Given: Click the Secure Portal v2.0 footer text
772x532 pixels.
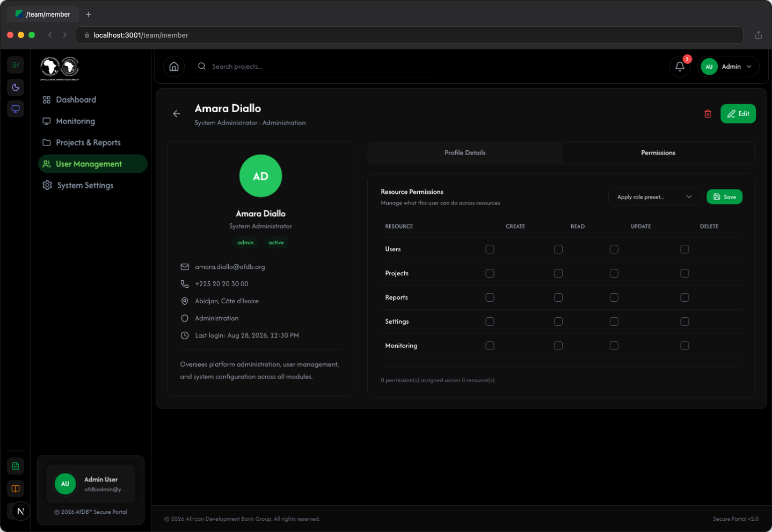Looking at the screenshot, I should [735, 519].
